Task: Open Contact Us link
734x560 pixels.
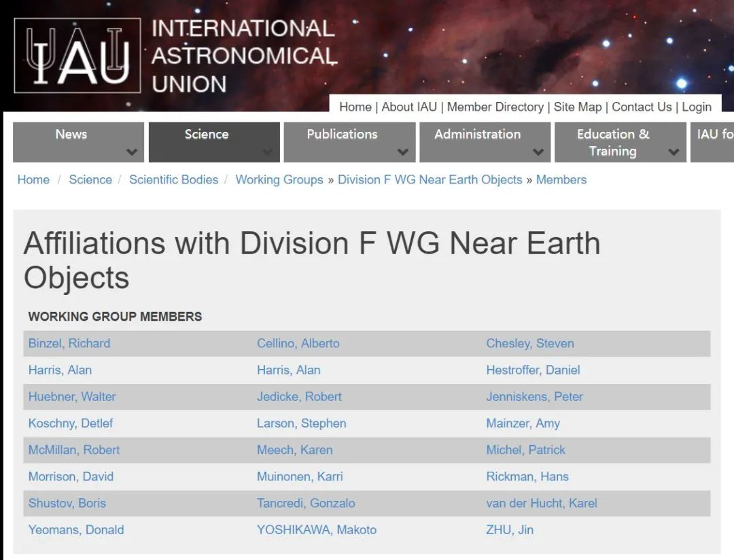Action: (642, 107)
